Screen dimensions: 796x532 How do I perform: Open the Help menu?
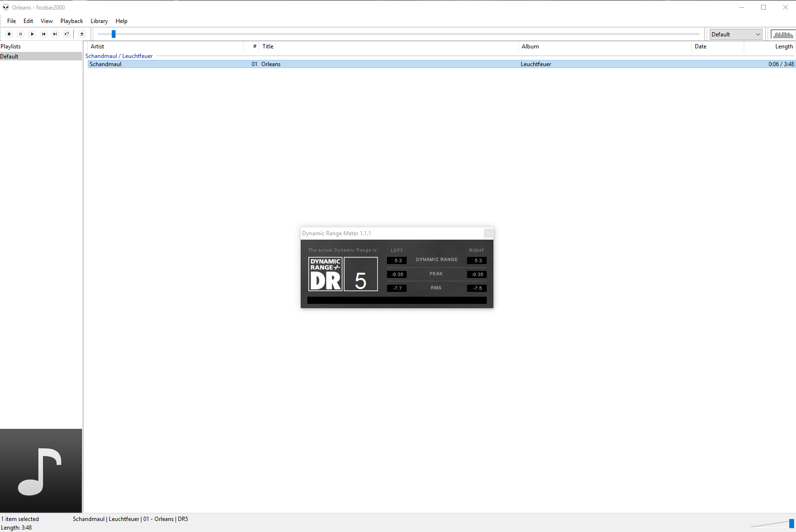121,21
